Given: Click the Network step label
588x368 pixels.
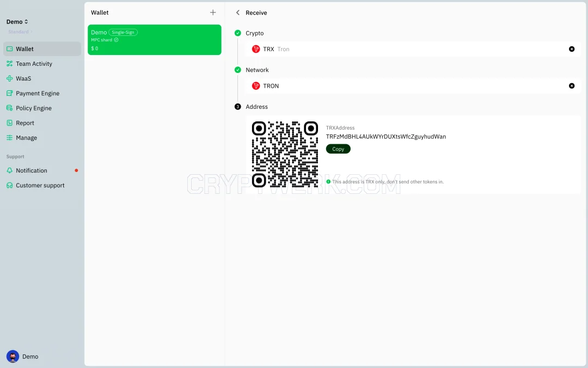Looking at the screenshot, I should coord(257,70).
